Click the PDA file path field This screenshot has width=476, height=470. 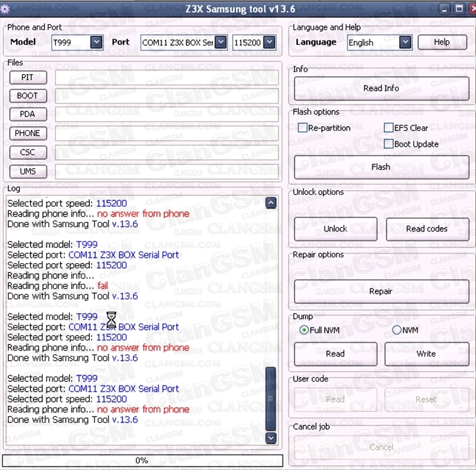point(167,115)
